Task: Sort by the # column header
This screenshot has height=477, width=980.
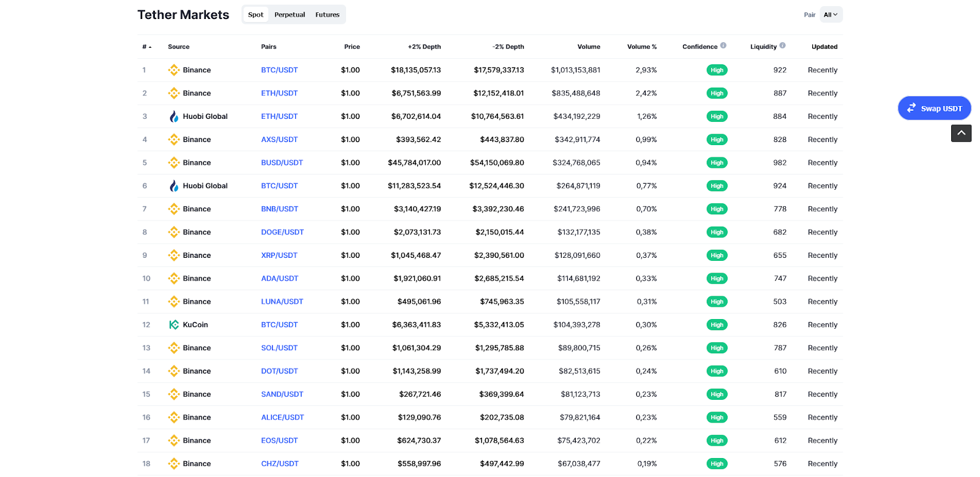Action: click(147, 47)
